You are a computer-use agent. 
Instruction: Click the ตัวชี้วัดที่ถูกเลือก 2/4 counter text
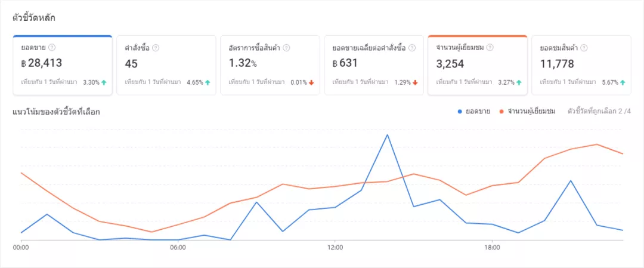[599, 112]
